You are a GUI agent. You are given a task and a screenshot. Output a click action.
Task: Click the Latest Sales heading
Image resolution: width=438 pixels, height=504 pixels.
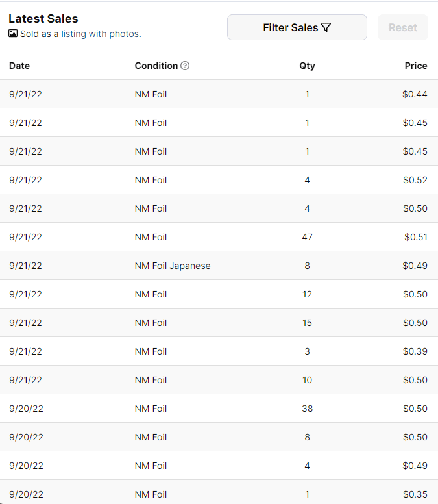[x=43, y=19]
